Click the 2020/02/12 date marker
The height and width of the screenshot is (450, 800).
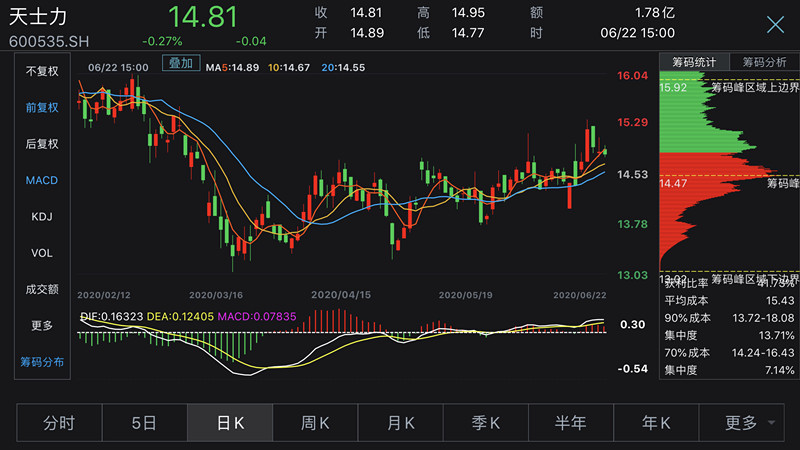(x=104, y=295)
